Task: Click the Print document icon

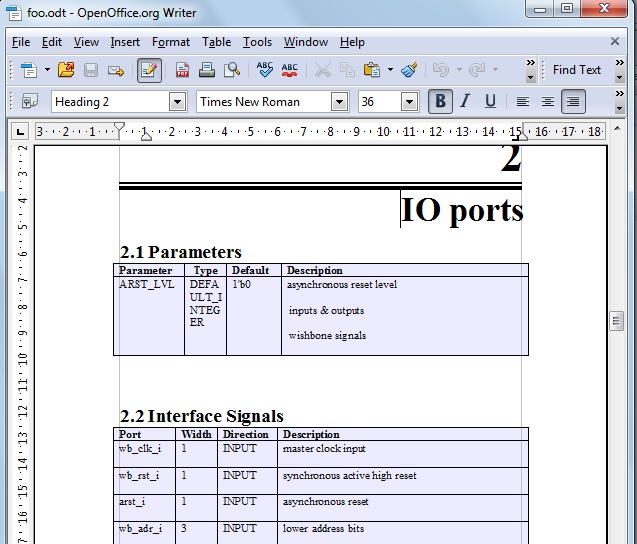Action: pyautogui.click(x=207, y=70)
